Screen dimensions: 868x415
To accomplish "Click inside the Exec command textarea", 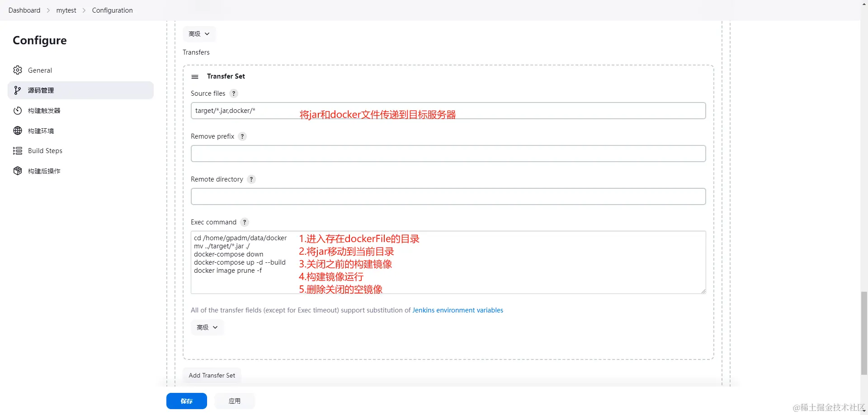I will pos(448,262).
